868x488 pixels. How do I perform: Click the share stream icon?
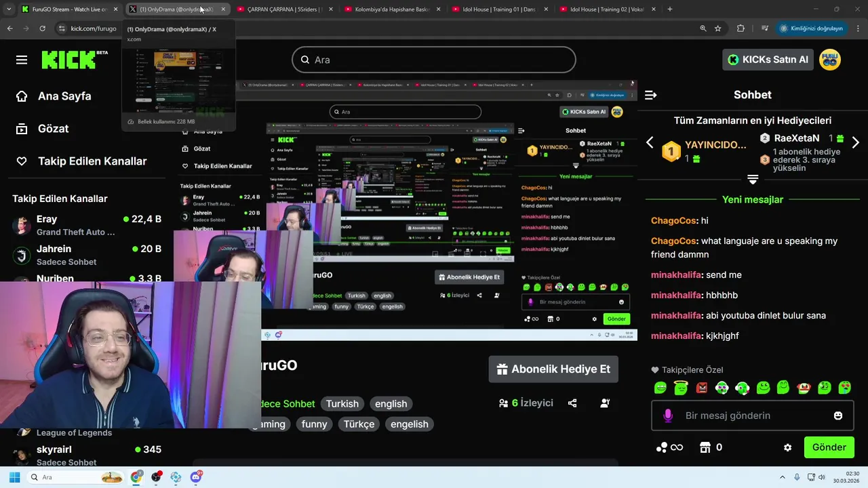pyautogui.click(x=572, y=403)
